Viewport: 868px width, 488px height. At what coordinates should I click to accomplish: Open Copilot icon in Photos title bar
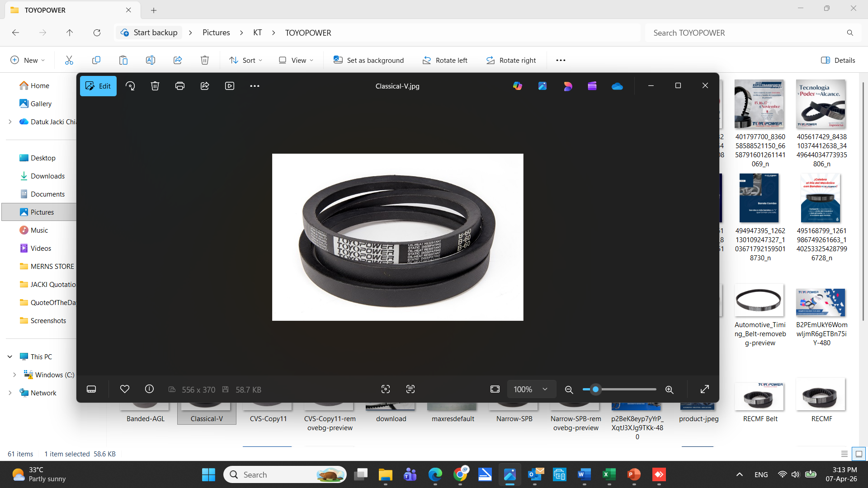click(518, 86)
